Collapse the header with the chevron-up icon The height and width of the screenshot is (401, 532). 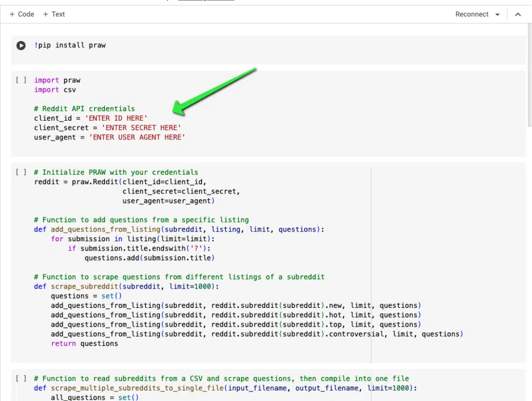(517, 15)
